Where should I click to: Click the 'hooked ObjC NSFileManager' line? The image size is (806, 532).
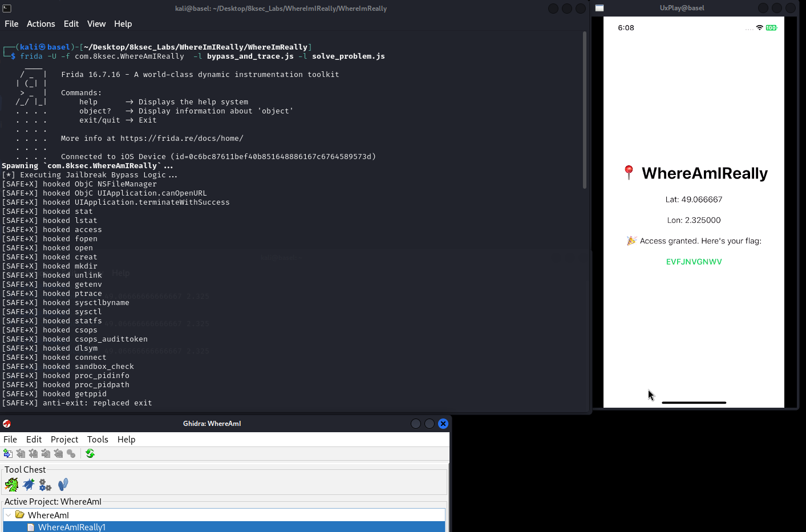79,184
